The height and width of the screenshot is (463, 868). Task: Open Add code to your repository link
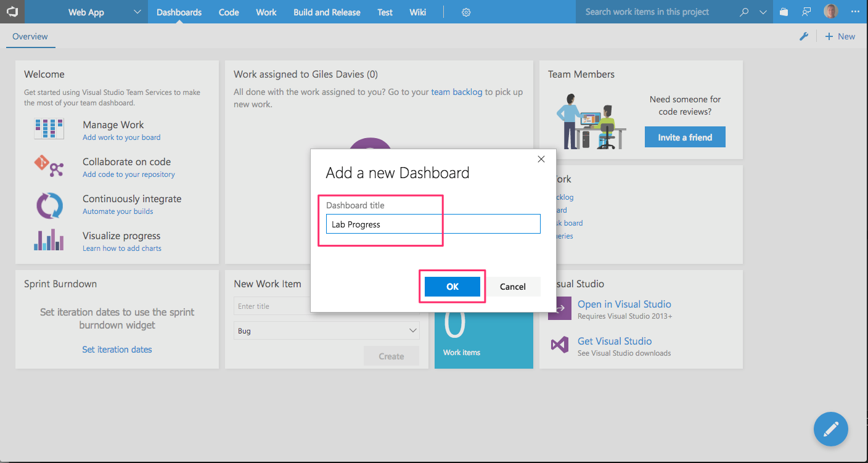point(129,174)
